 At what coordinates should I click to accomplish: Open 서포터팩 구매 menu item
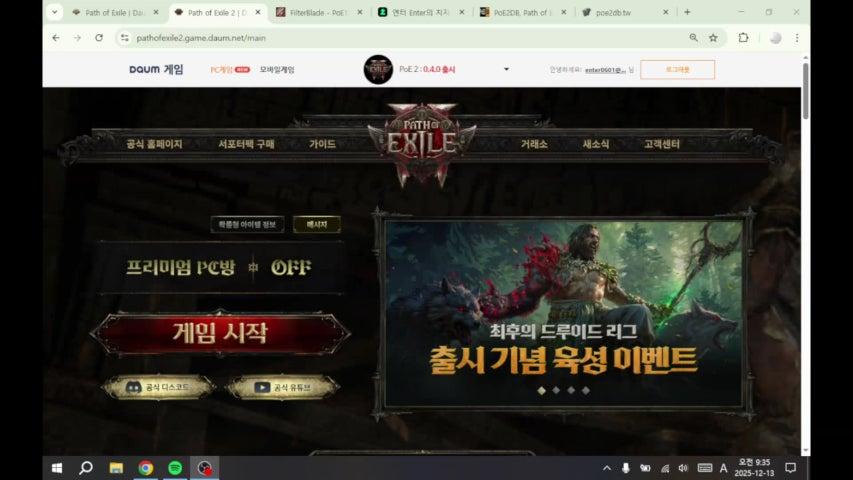point(246,144)
